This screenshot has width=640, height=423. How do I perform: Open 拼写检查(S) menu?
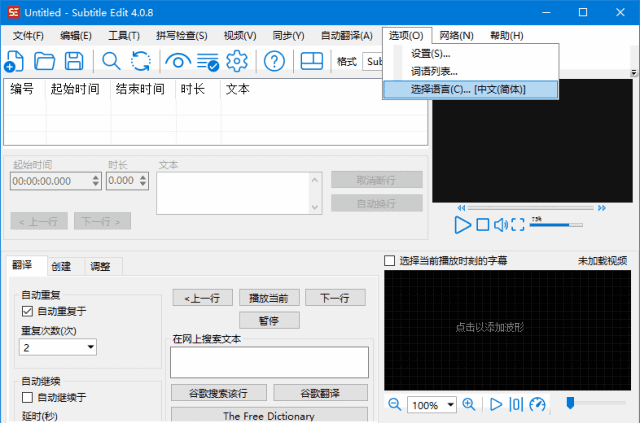182,36
